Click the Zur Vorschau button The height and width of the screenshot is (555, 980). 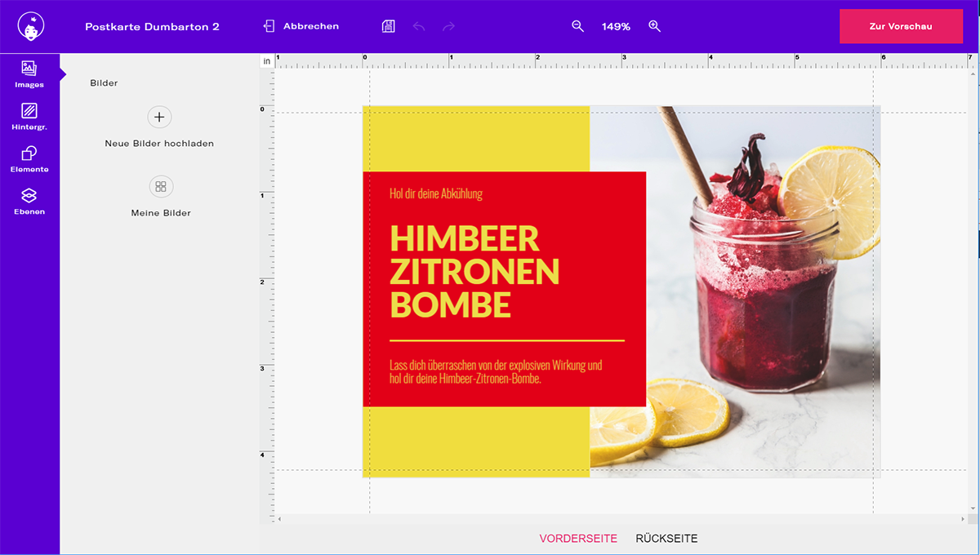click(x=901, y=26)
